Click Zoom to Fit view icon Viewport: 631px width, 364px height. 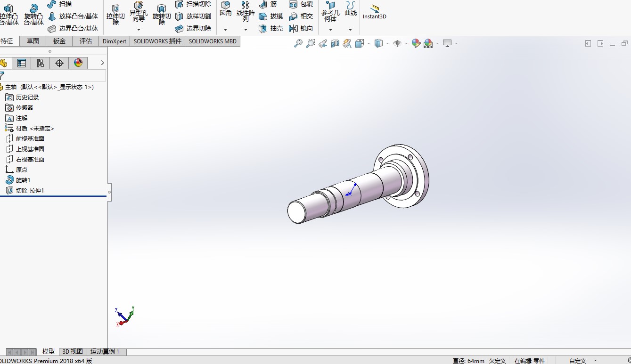[x=298, y=43]
